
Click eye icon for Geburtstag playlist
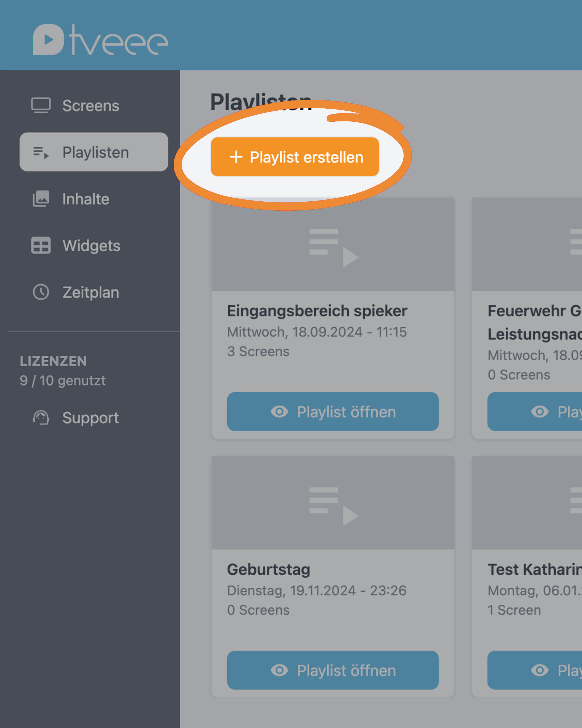(279, 670)
